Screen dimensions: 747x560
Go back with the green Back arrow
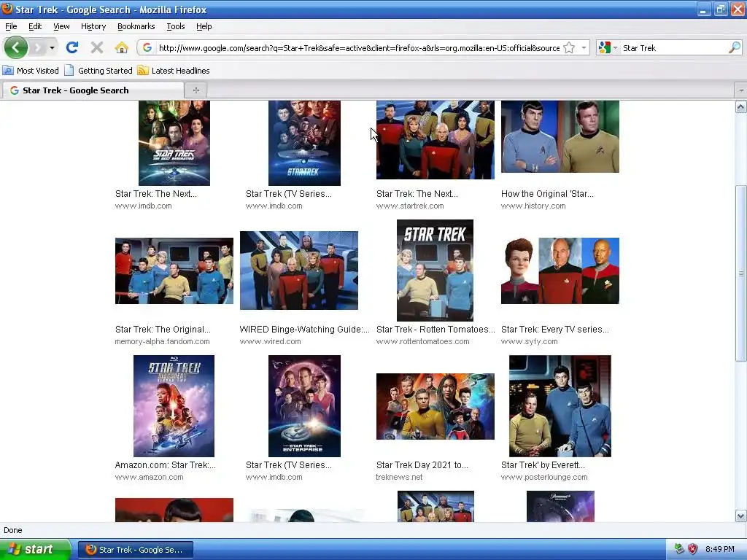[16, 47]
